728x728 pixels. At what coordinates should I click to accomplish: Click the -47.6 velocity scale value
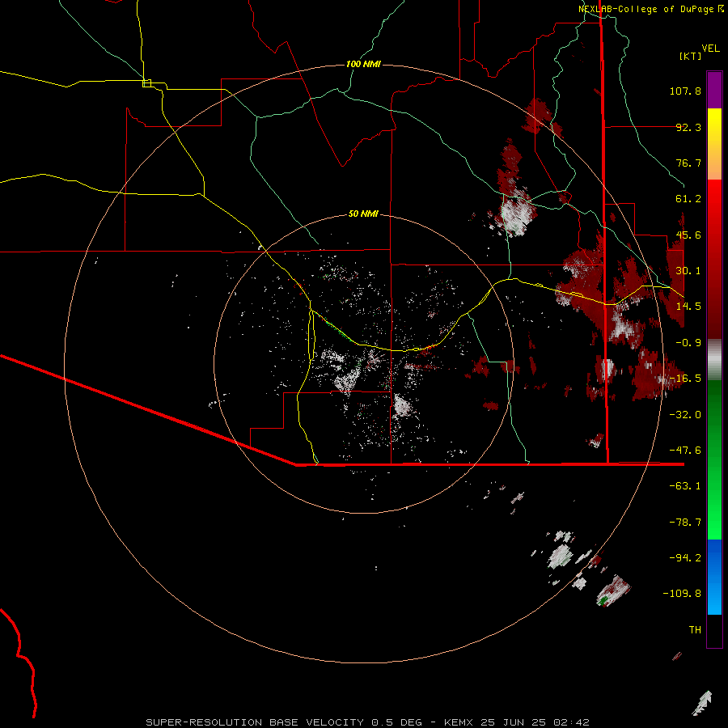(685, 451)
